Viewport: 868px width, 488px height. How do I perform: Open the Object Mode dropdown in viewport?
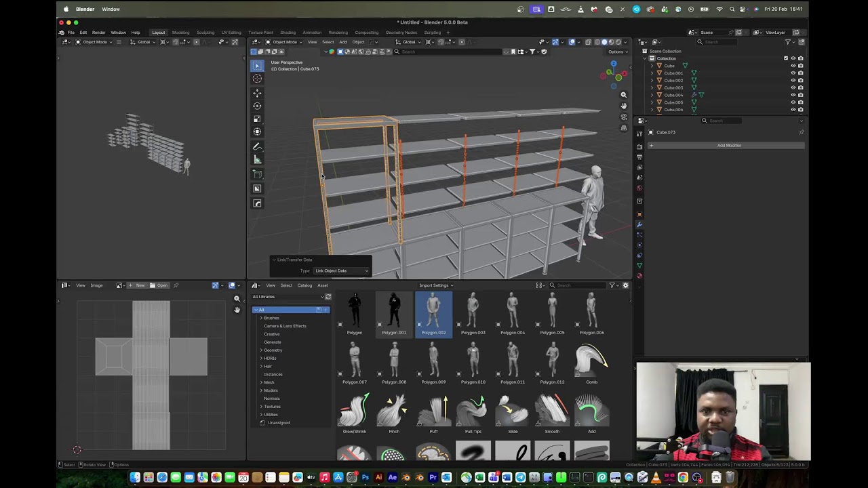pyautogui.click(x=285, y=42)
